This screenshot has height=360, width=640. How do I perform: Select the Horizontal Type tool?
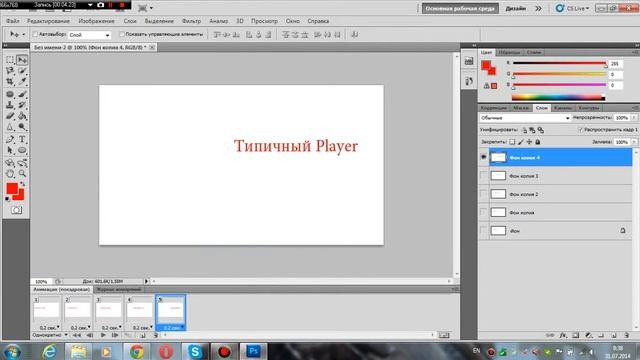pos(22,139)
